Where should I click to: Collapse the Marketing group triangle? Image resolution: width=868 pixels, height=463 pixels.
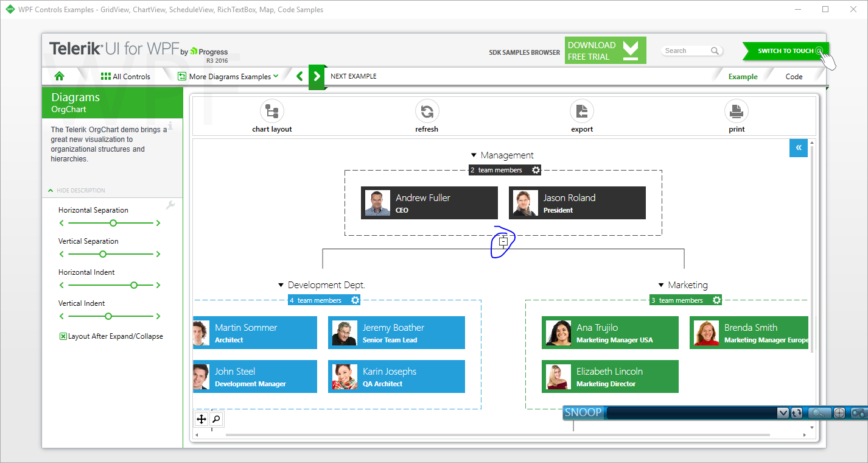pyautogui.click(x=661, y=285)
